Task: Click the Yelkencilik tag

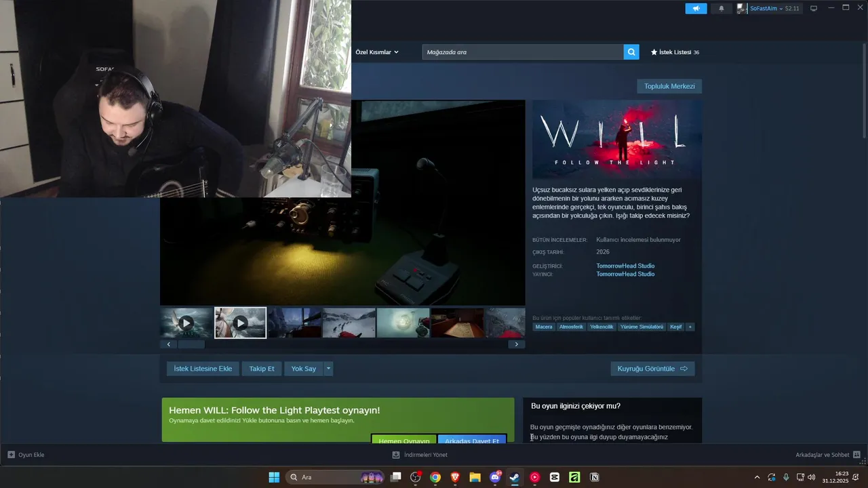Action: pyautogui.click(x=601, y=327)
